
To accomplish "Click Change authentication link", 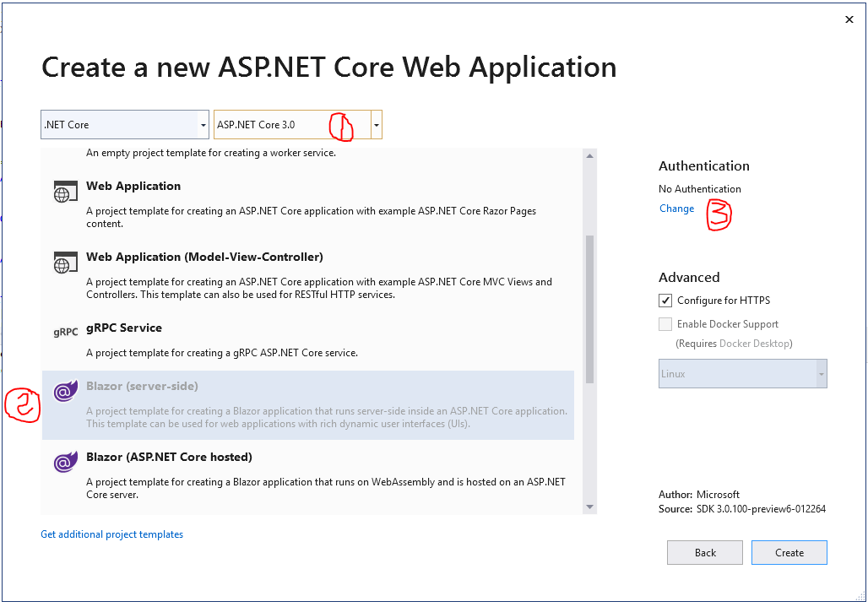I will pos(676,209).
